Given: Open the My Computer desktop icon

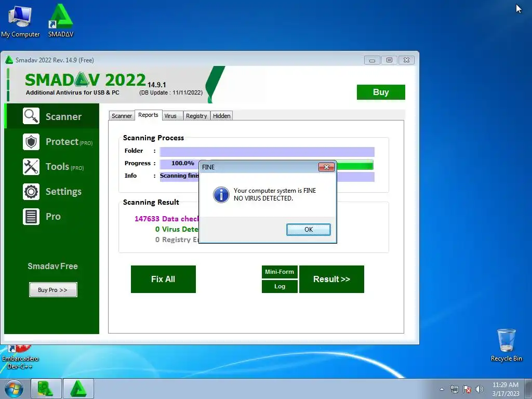Looking at the screenshot, I should click(x=20, y=21).
